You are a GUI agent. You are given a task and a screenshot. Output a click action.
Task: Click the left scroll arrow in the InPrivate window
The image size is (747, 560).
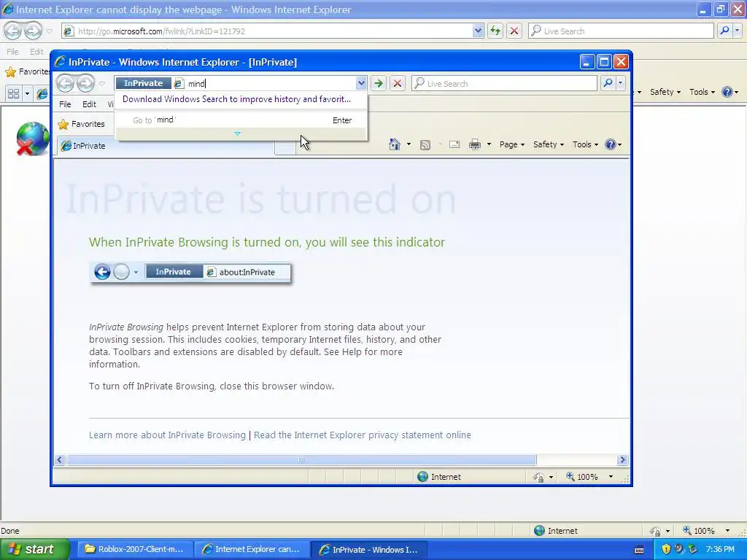[x=59, y=459]
